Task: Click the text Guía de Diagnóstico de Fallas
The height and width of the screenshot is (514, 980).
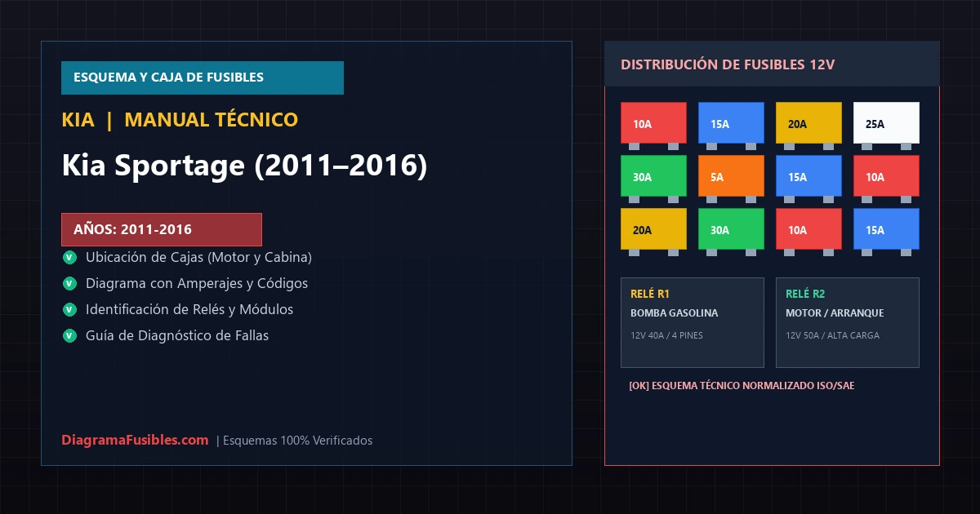Action: (x=177, y=335)
